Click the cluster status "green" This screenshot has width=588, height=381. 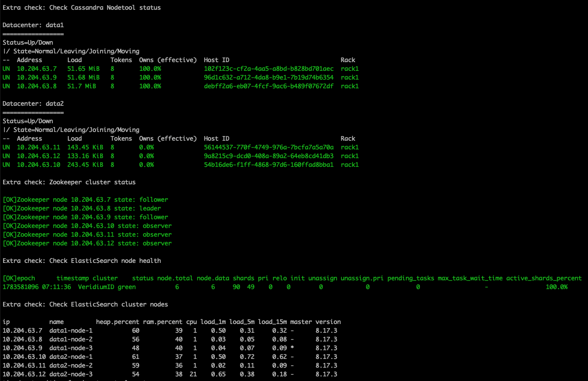coord(127,288)
